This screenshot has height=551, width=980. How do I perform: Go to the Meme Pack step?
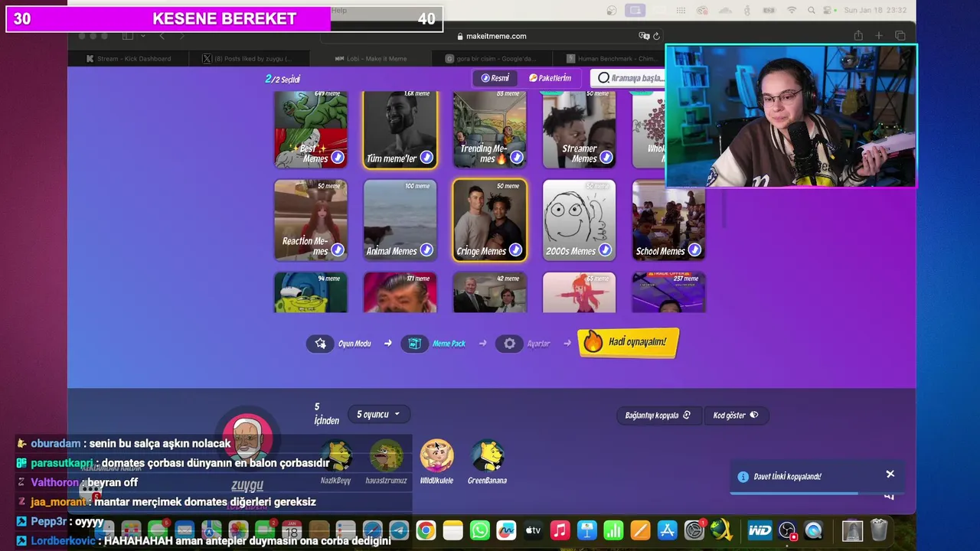434,344
